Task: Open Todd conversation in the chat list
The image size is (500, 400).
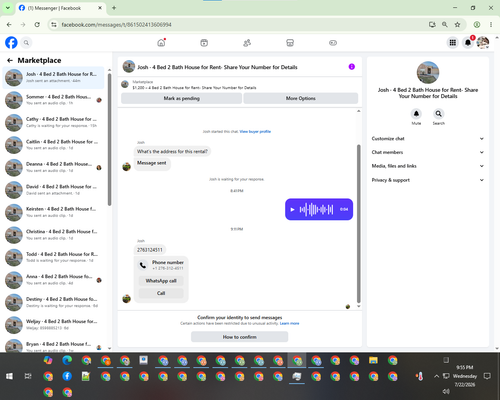Action: coord(53,257)
